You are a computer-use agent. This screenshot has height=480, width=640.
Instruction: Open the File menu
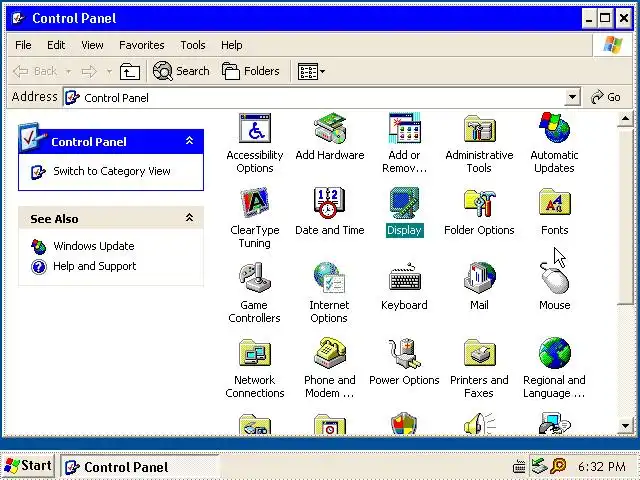pyautogui.click(x=23, y=45)
